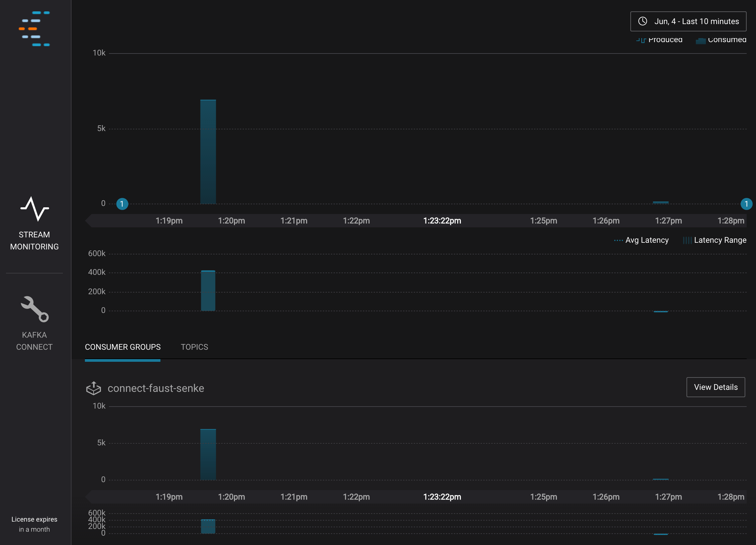Click right alert badge on chart

point(746,204)
